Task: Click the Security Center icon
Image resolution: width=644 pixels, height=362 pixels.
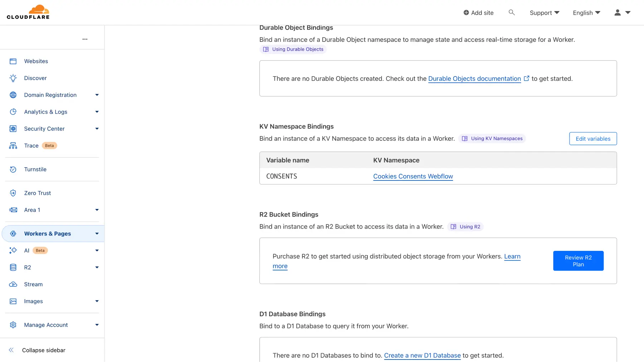Action: tap(13, 129)
